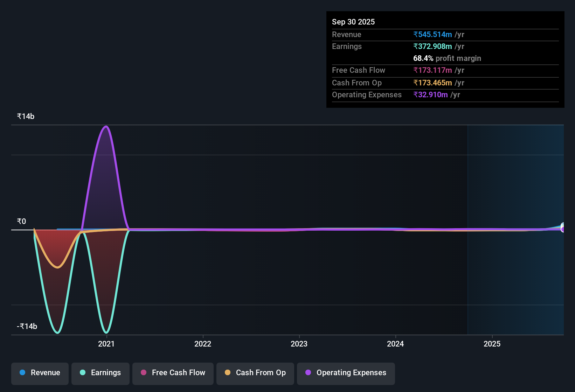Click the blue Revenue legend dot
This screenshot has width=575, height=392.
point(22,373)
